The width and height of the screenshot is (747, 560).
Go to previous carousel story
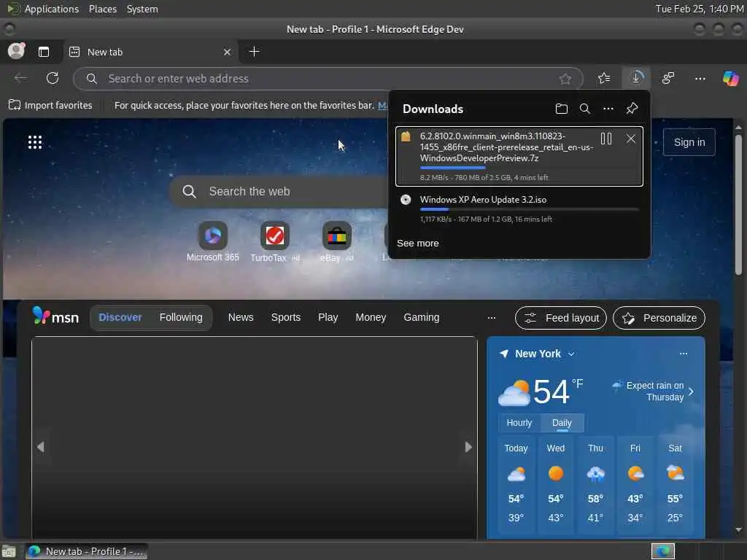[41, 447]
